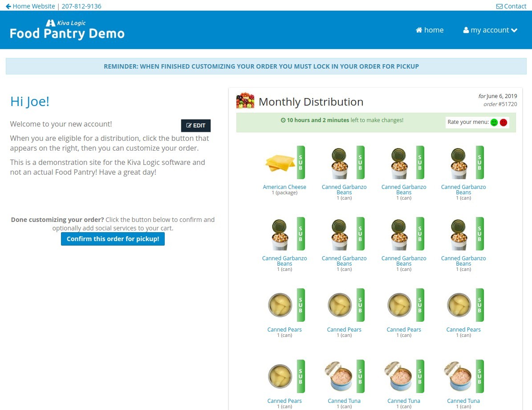This screenshot has height=410, width=532.
Task: Click the 'order #51720' text
Action: (x=500, y=104)
